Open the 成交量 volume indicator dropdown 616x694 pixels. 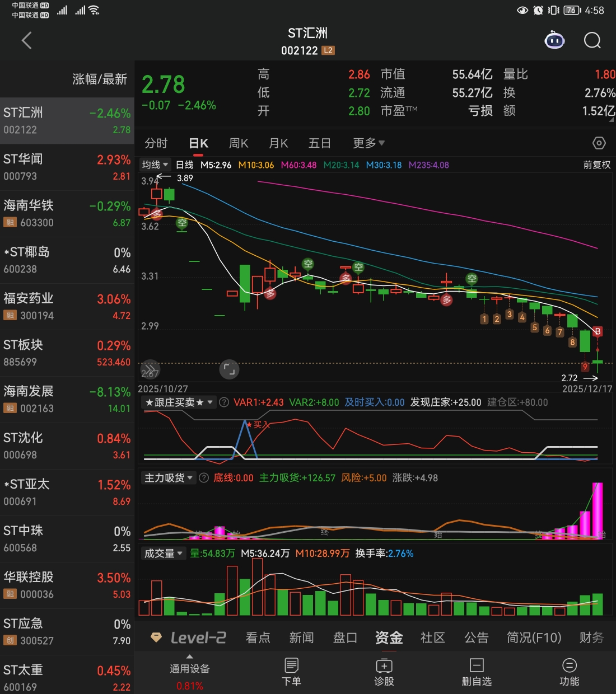[164, 554]
